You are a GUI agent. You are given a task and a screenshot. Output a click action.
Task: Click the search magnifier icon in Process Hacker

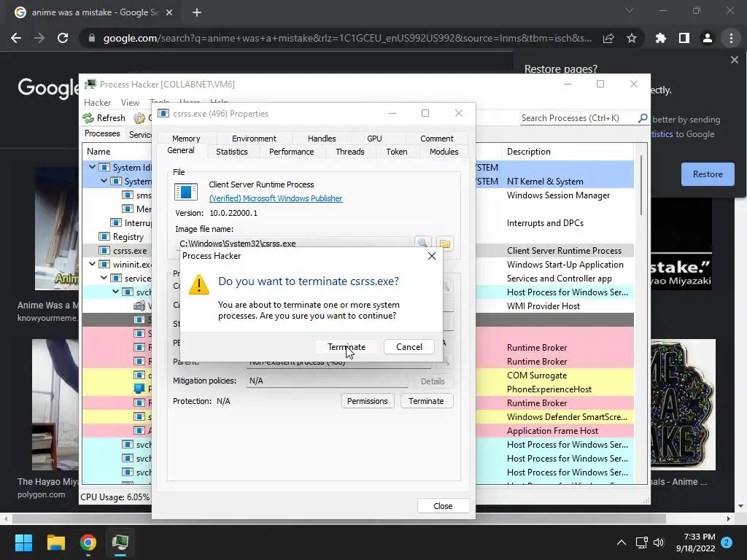pyautogui.click(x=643, y=117)
